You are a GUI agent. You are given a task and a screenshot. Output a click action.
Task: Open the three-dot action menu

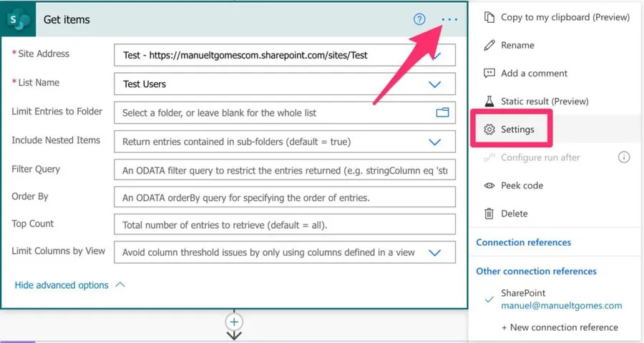pyautogui.click(x=449, y=19)
